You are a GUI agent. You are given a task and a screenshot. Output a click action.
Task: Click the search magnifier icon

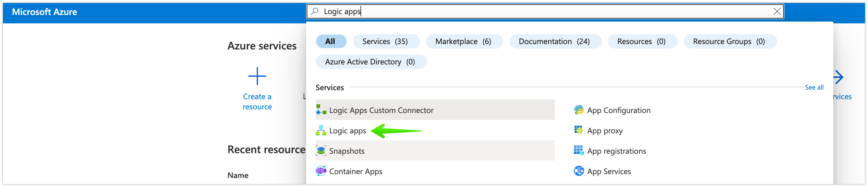pyautogui.click(x=314, y=11)
